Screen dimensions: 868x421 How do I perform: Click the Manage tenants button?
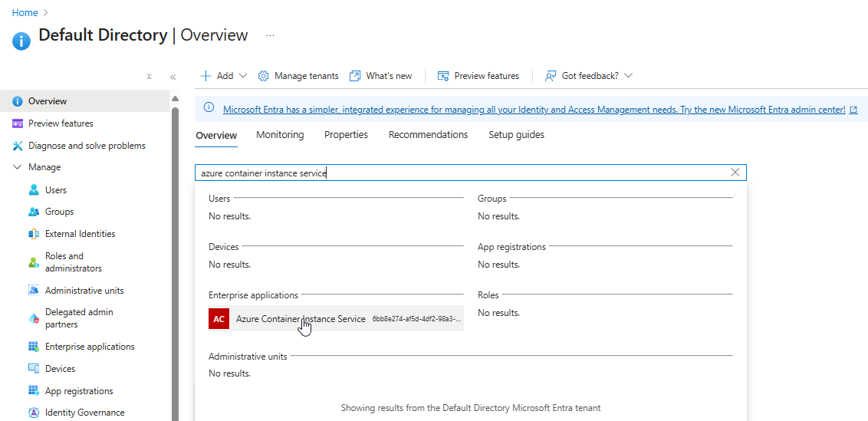(298, 76)
